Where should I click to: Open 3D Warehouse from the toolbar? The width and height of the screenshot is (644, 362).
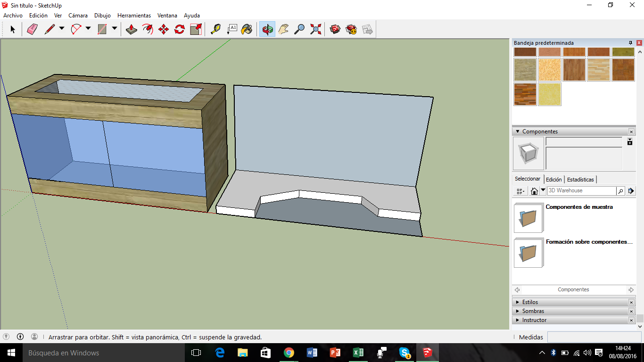click(335, 29)
